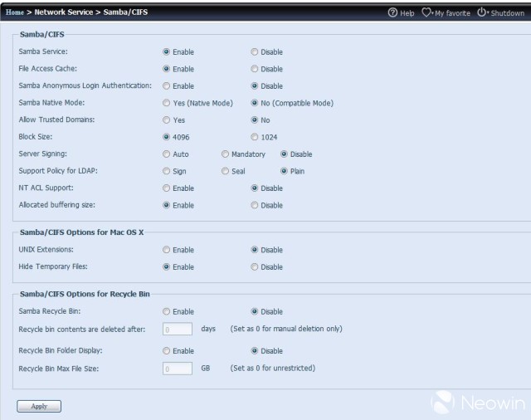Set Block Size to 1024
Image resolution: width=531 pixels, height=420 pixels.
(x=255, y=137)
